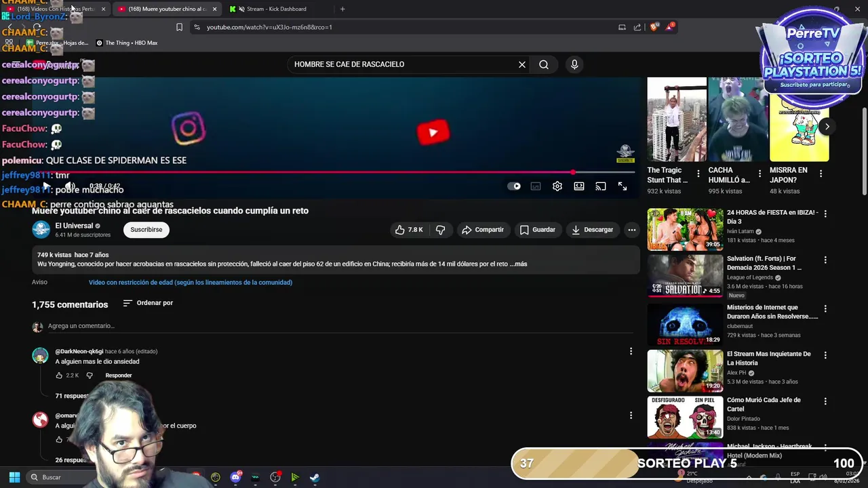Bookmark this page from the address bar
The height and width of the screenshot is (488, 868).
(179, 27)
